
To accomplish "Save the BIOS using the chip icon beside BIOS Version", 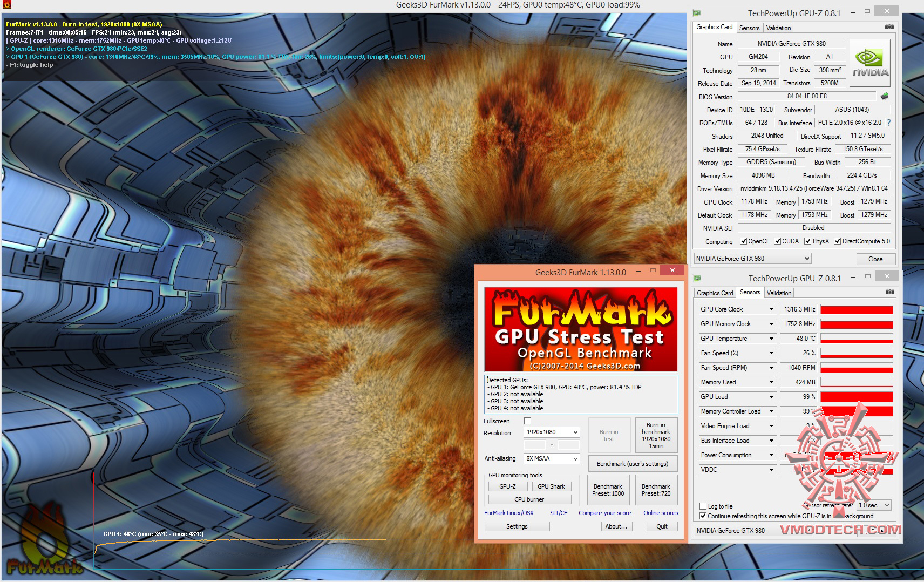I will 885,96.
